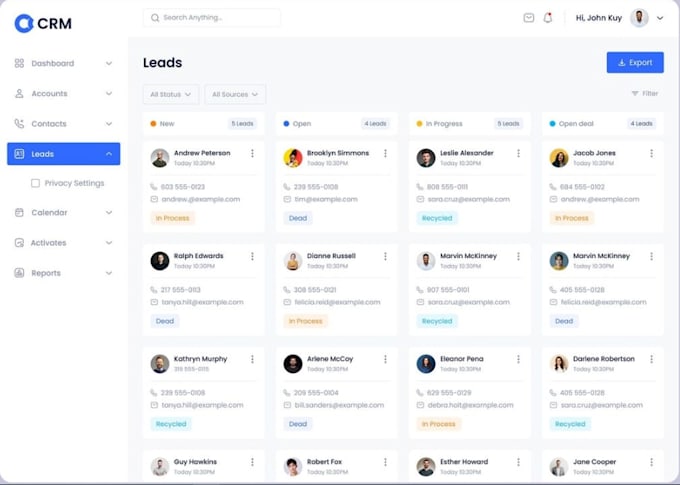This screenshot has width=680, height=485.
Task: Open Andrew Peterson card options menu
Action: 252,153
